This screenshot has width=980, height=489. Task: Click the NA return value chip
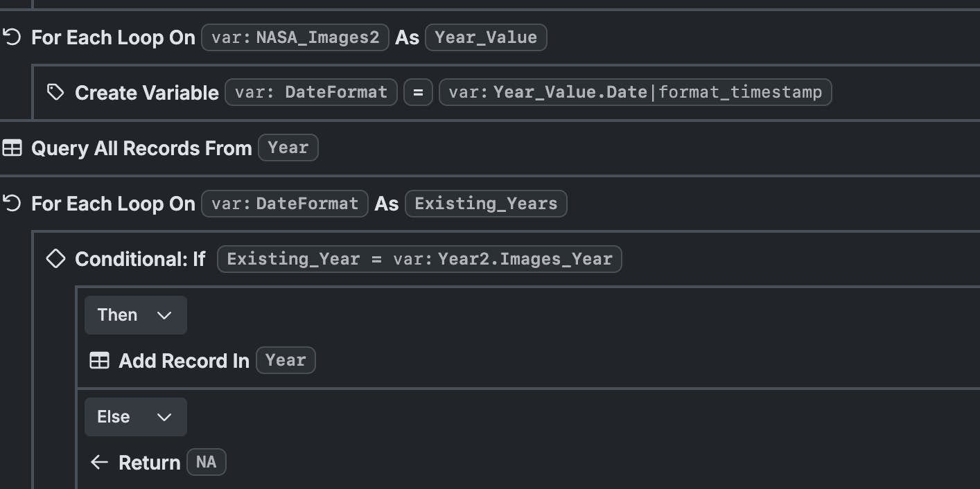coord(206,462)
